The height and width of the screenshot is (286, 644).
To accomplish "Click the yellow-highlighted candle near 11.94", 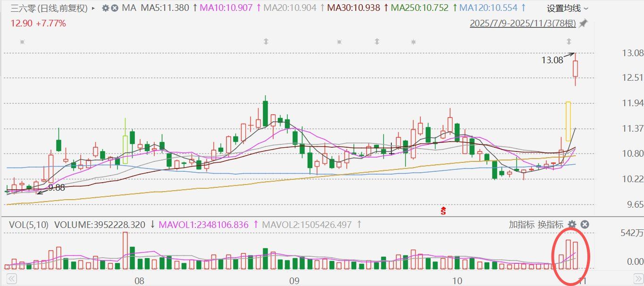I will (x=569, y=121).
